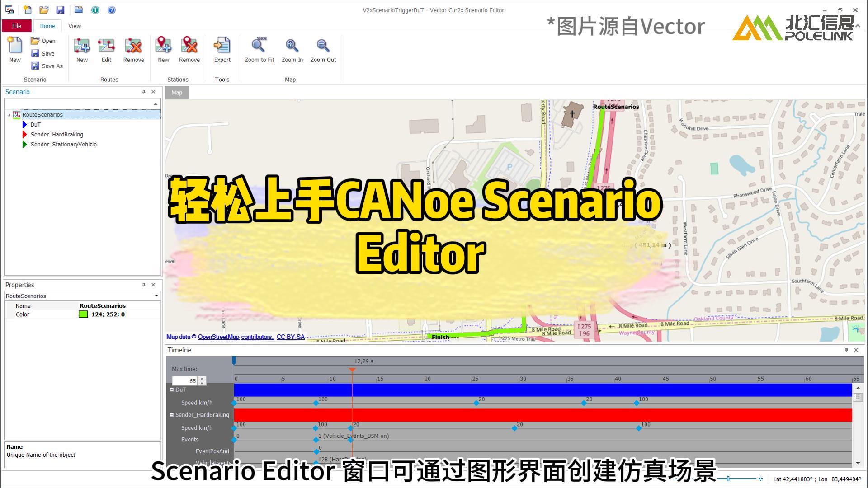Close the Timeline panel

(x=856, y=350)
